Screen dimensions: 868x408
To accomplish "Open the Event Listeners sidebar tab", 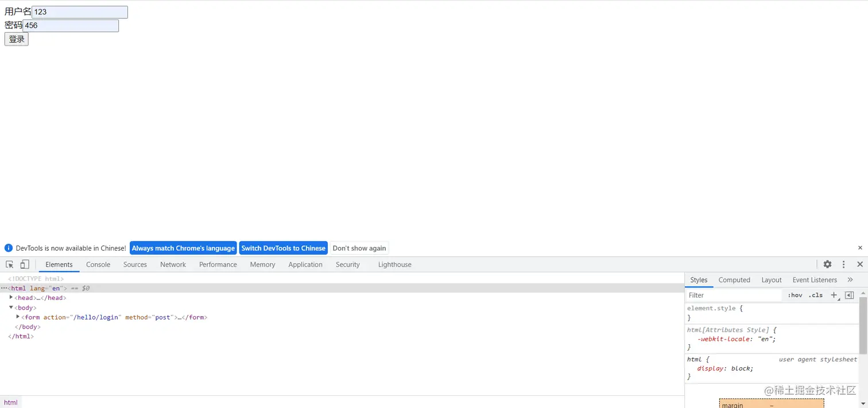I will pyautogui.click(x=815, y=280).
